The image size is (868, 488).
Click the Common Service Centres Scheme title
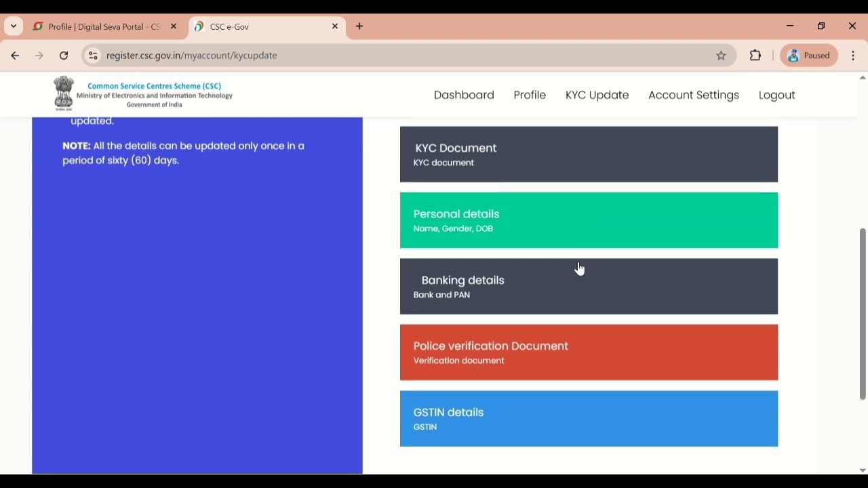155,87
